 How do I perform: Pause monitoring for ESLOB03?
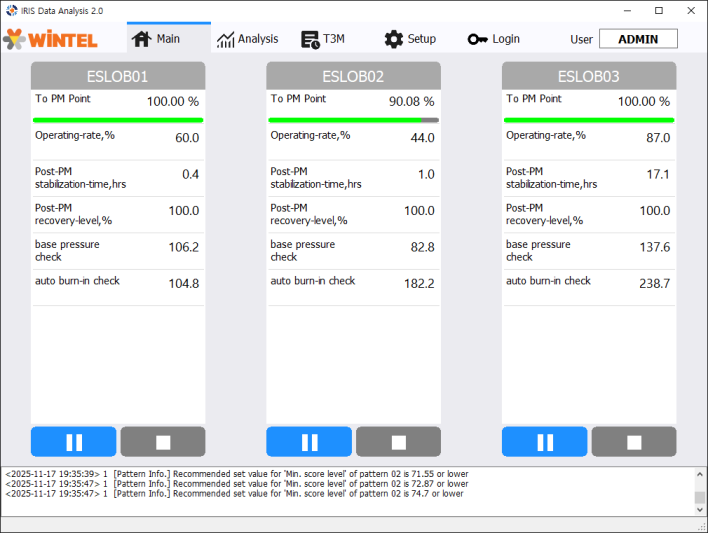pyautogui.click(x=545, y=442)
